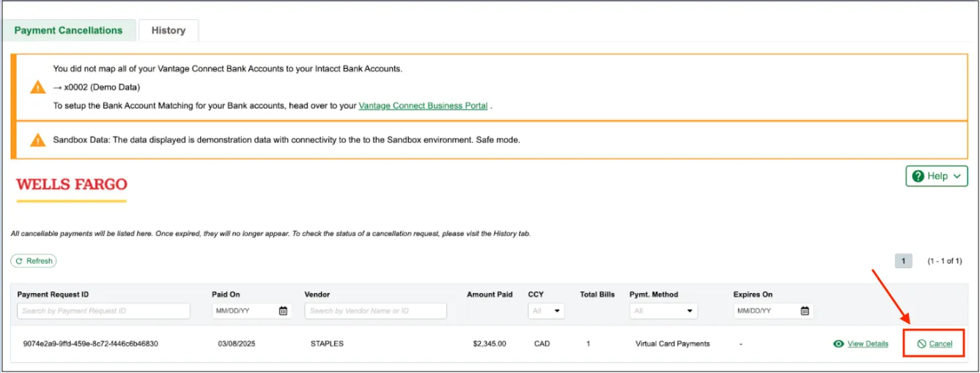
Task: Click page number 1 in pagination
Action: click(904, 261)
